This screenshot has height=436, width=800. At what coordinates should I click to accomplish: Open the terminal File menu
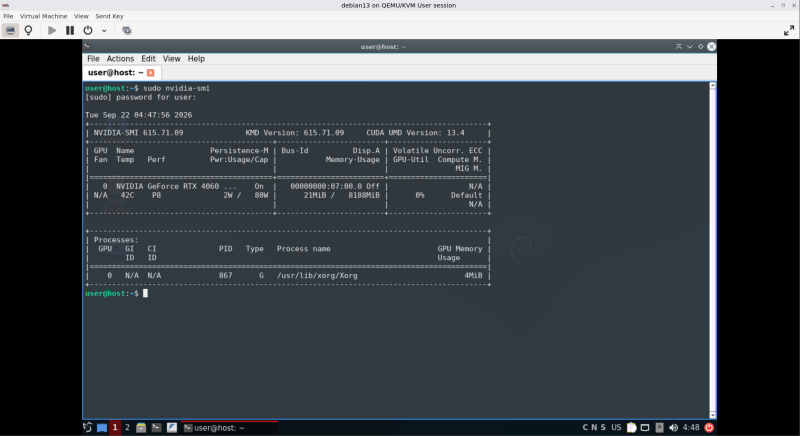coord(93,59)
